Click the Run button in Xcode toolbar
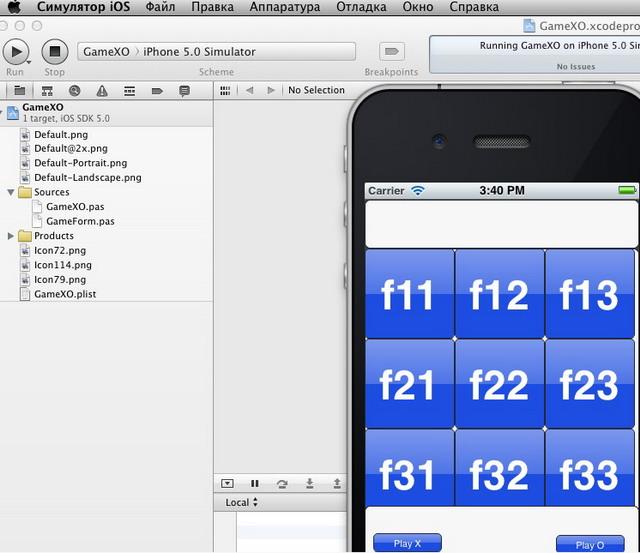640x553 pixels. 16,51
